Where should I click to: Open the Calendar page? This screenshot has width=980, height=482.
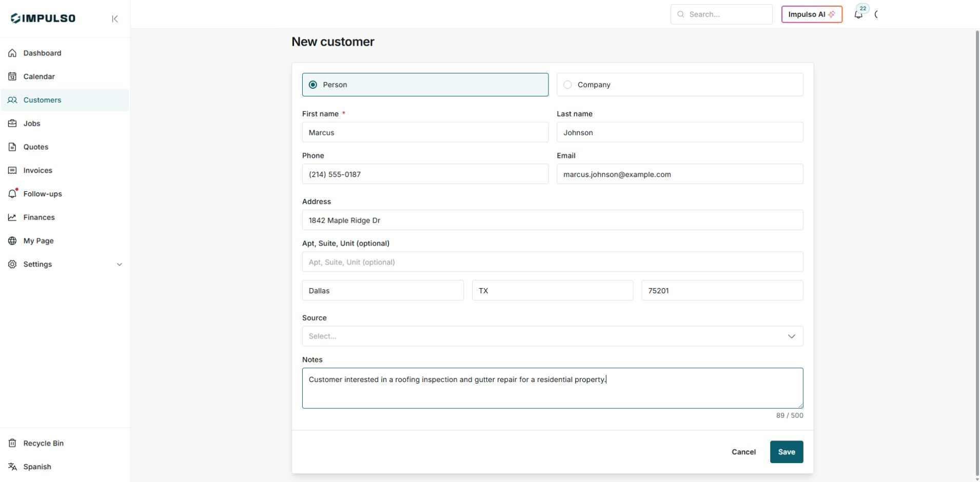65,76
